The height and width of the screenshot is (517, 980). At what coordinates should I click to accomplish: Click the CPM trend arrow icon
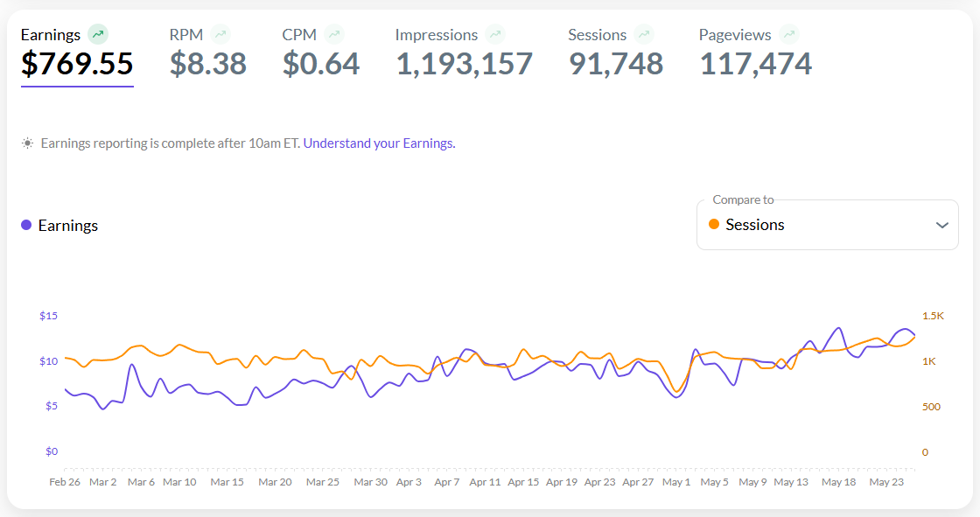click(x=334, y=35)
